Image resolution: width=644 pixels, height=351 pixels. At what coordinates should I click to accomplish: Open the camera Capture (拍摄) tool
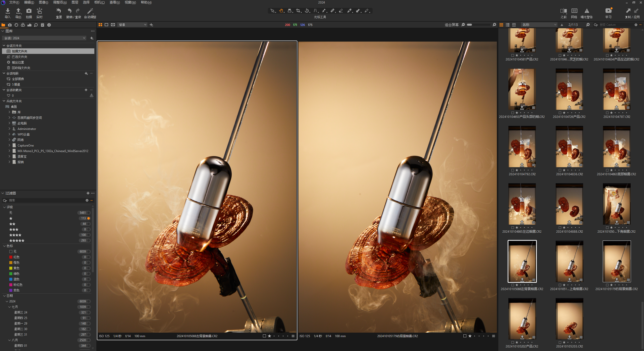[29, 11]
